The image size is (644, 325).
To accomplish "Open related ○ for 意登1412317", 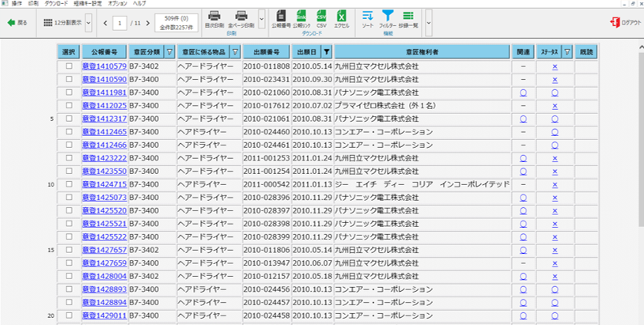I will coord(523,119).
